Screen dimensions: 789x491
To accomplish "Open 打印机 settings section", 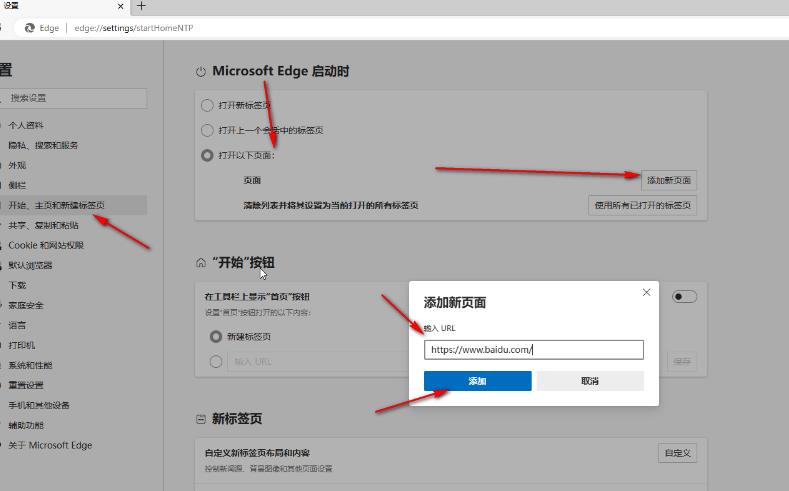I will [x=22, y=345].
